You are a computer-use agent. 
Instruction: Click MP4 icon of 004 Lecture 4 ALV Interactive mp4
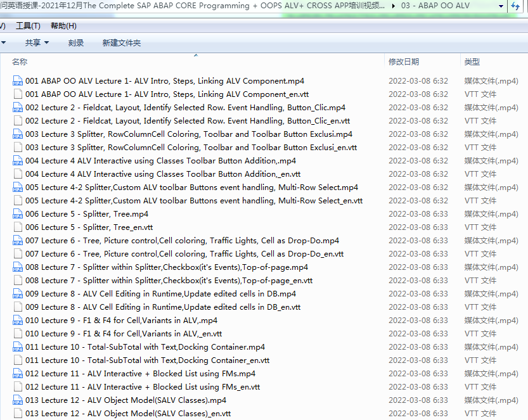[x=18, y=160]
